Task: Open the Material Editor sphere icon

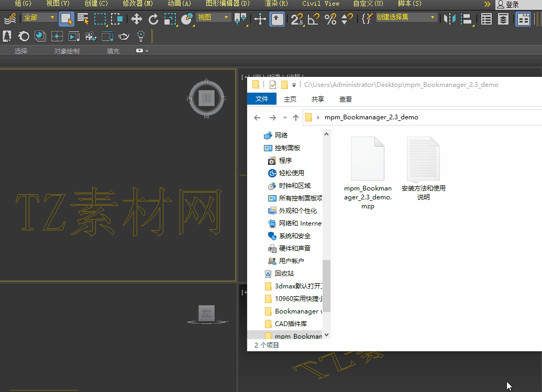Action: coord(40,36)
